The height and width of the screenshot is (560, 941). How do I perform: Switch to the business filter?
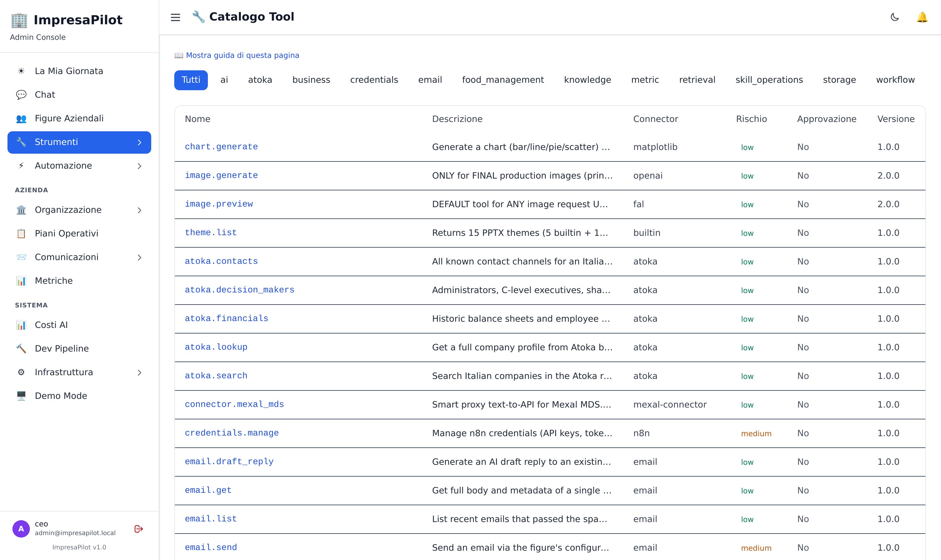click(x=311, y=80)
